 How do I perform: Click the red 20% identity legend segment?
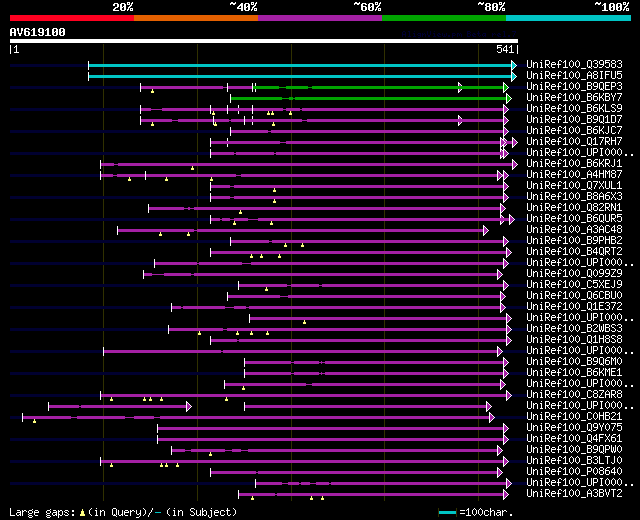[72, 18]
